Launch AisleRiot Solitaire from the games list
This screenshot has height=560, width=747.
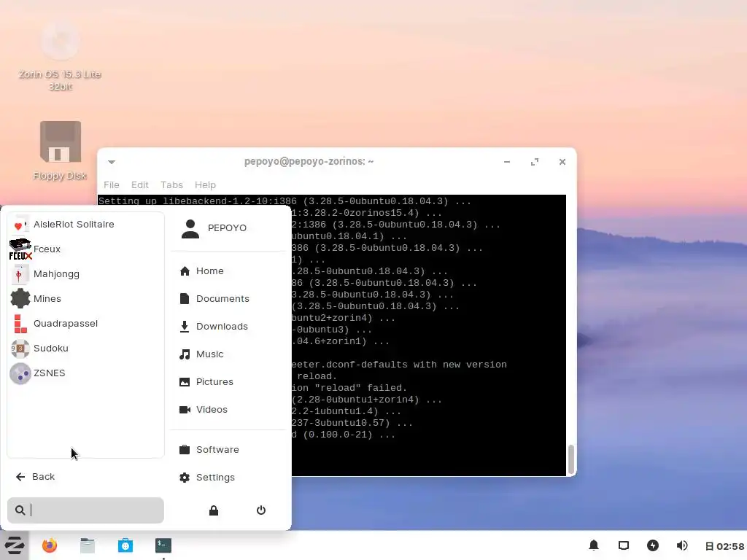coord(86,225)
